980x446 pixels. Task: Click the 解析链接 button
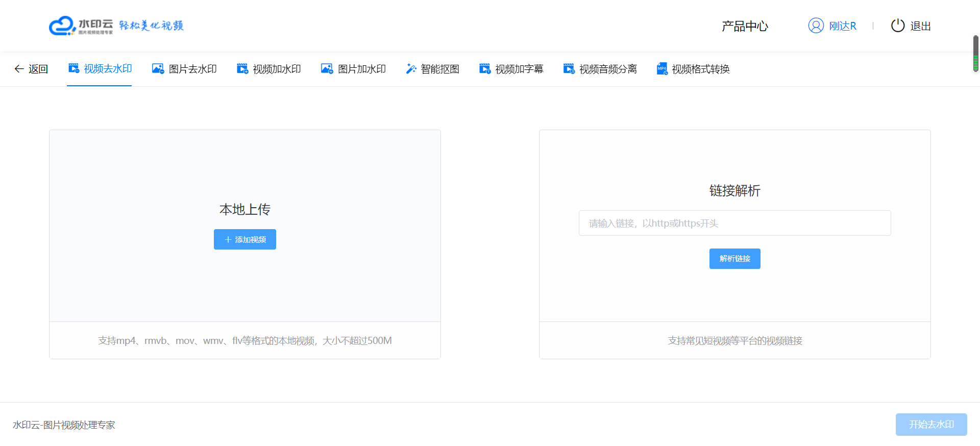pos(735,259)
